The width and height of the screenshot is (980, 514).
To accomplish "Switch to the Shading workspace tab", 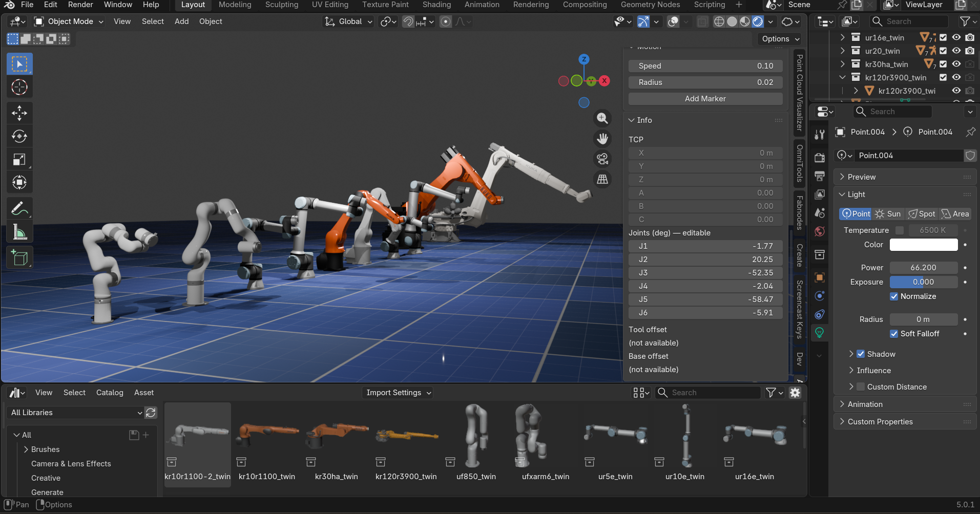I will point(437,5).
